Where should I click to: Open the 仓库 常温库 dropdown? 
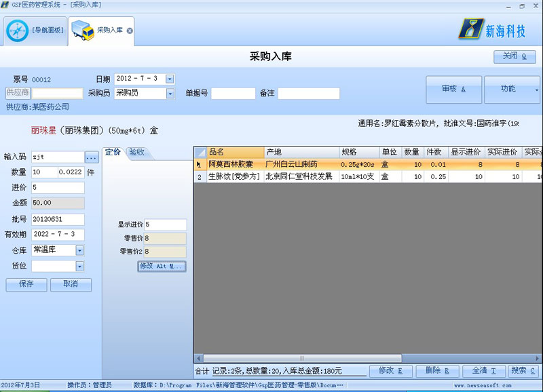click(x=79, y=250)
